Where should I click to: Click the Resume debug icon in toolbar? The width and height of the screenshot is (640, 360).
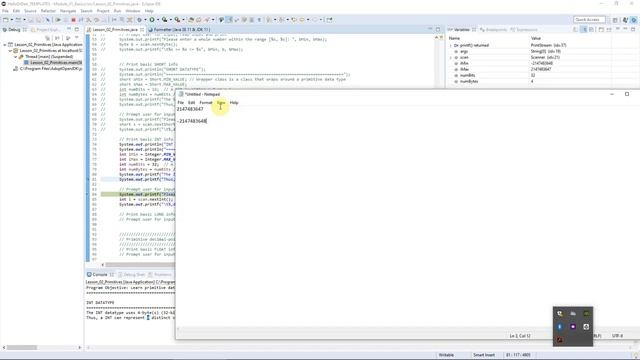tap(58, 20)
